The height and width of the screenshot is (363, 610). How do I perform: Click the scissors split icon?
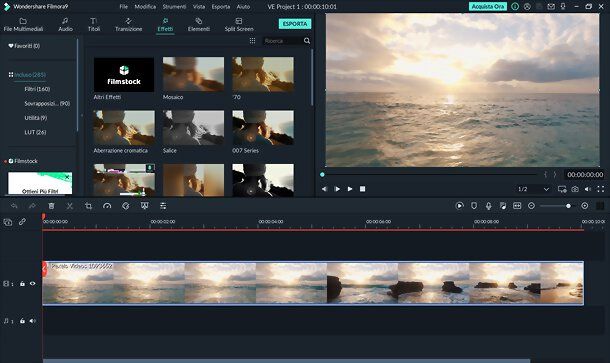[x=70, y=206]
